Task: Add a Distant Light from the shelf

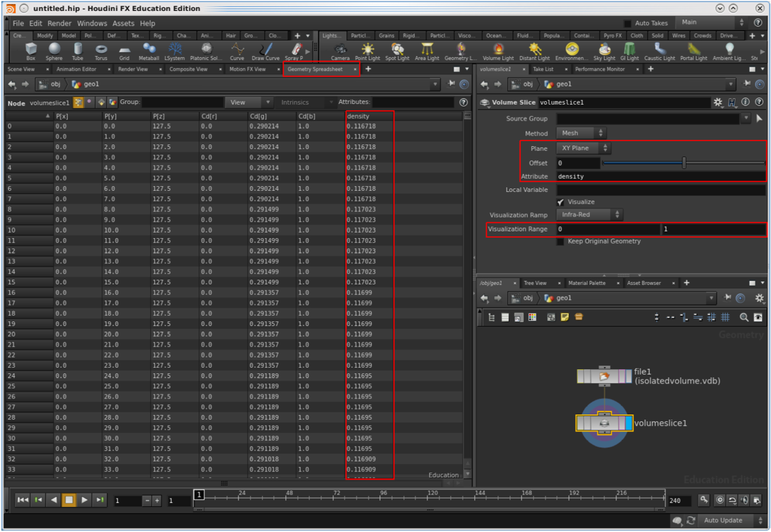Action: 535,51
